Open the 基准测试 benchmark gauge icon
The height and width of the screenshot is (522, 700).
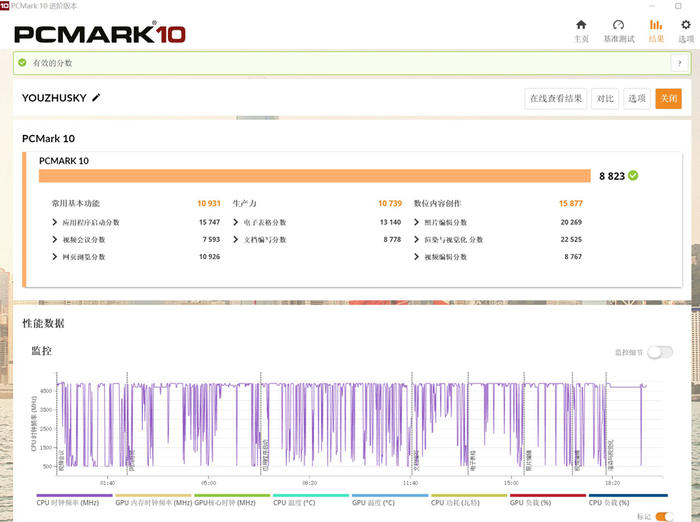point(618,25)
